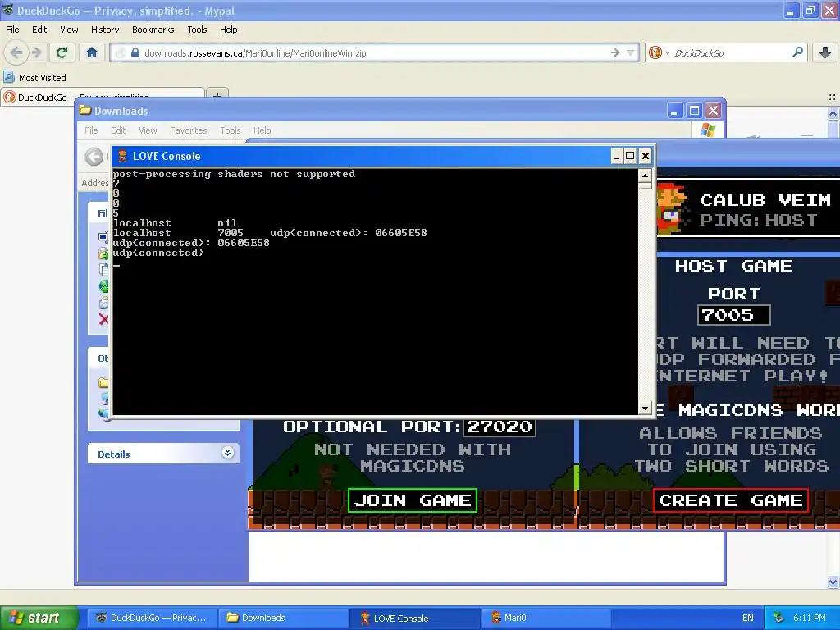Image resolution: width=840 pixels, height=630 pixels.
Task: Click the EN language indicator
Action: point(748,618)
